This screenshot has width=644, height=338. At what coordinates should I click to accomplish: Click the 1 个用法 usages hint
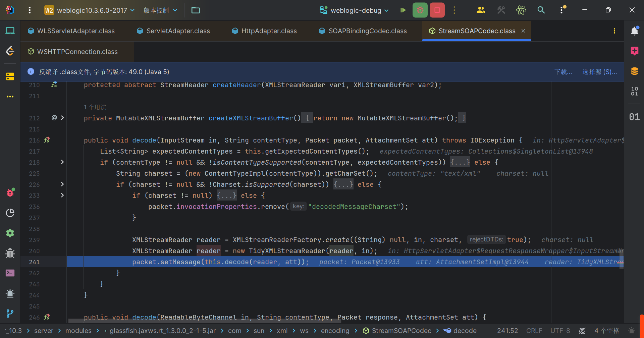(x=95, y=107)
